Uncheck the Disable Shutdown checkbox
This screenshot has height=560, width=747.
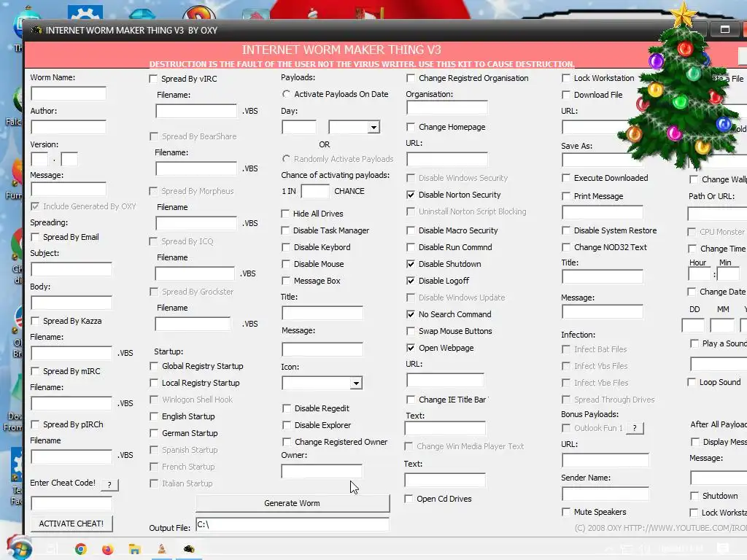point(411,264)
